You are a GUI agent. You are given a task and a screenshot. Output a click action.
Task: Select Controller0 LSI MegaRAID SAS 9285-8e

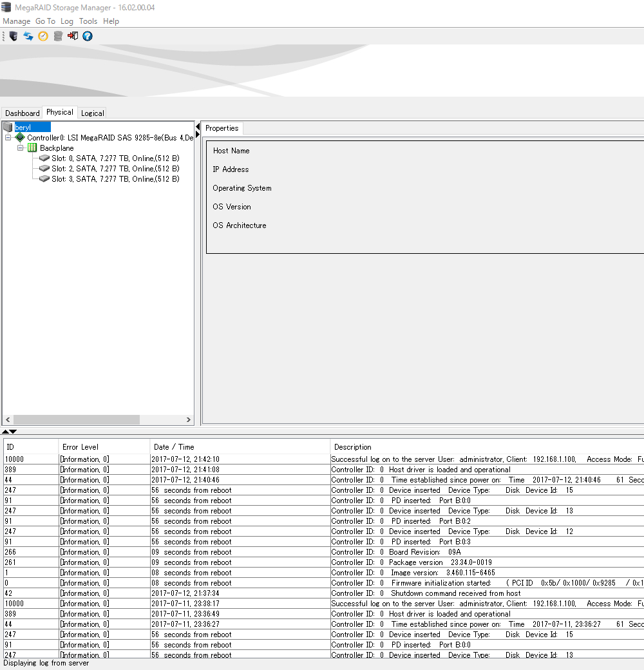tap(110, 138)
